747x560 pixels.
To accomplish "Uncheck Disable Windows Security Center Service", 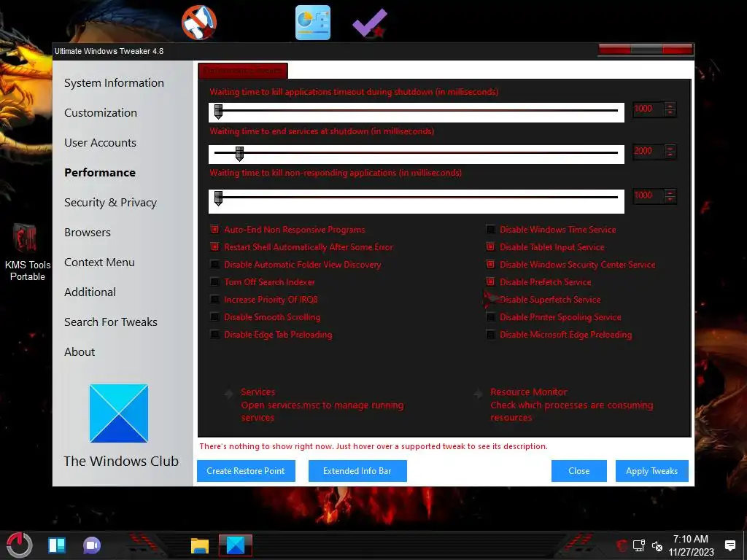I will coord(490,264).
